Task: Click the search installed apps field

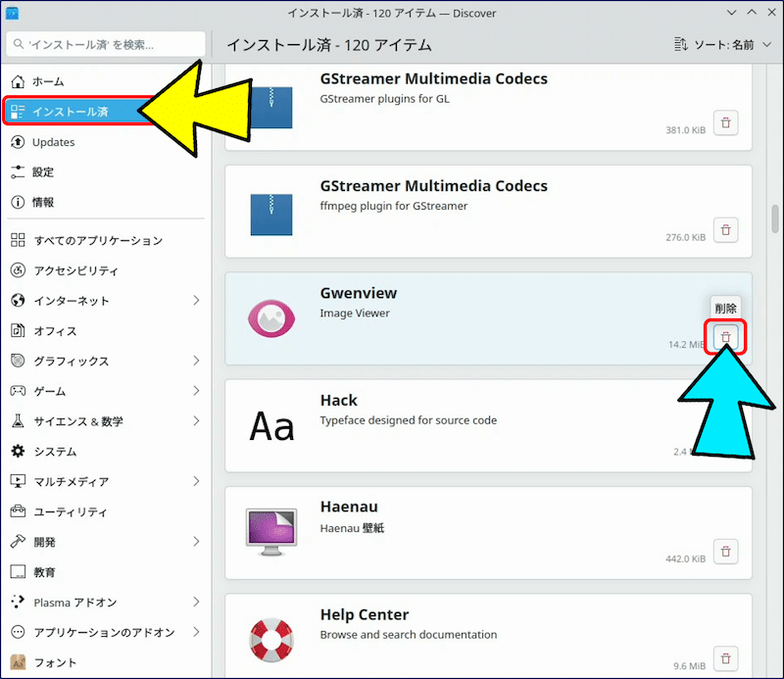Action: 108,45
